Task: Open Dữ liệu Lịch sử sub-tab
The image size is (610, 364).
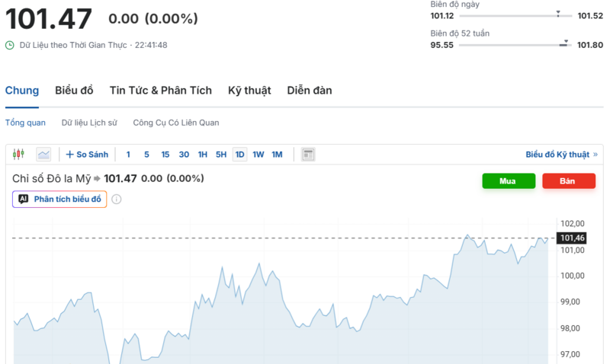Action: pos(89,123)
